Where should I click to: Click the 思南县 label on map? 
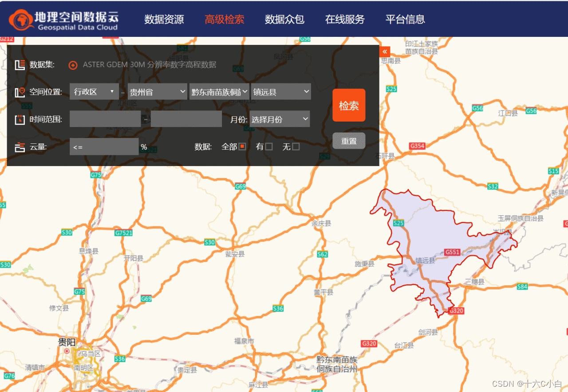391,61
